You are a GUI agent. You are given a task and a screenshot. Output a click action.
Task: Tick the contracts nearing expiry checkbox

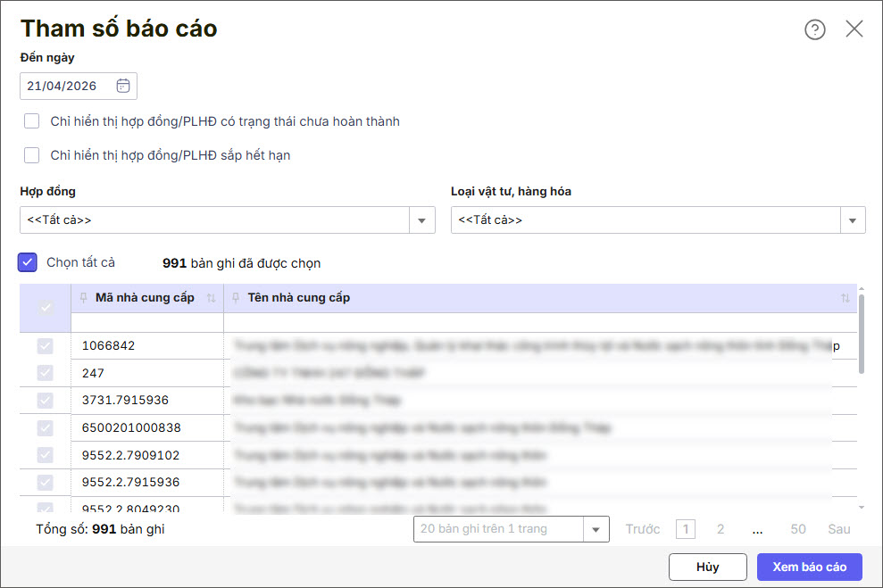click(32, 155)
